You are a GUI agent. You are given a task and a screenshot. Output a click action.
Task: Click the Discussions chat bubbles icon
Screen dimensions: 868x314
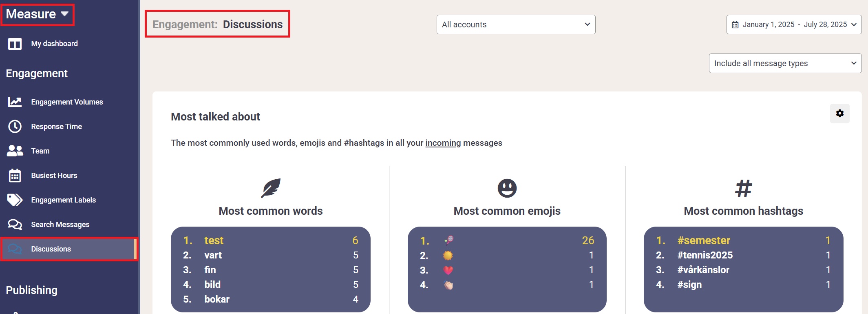15,249
